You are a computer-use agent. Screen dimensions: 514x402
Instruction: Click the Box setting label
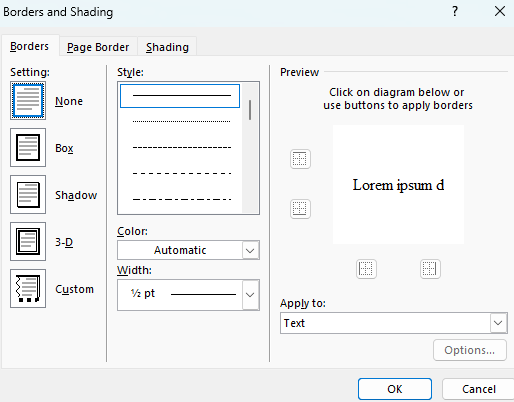(x=64, y=148)
